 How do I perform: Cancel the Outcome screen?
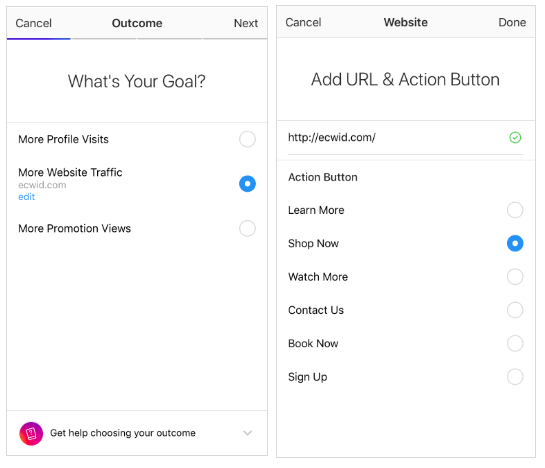(33, 23)
